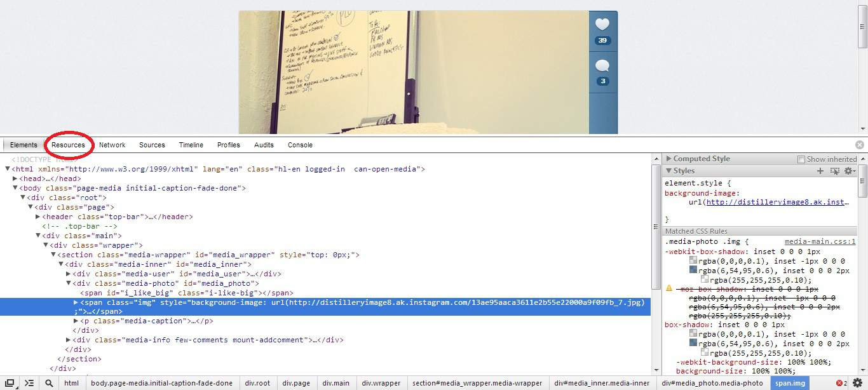This screenshot has height=390, width=868.
Task: Open the Resources tab
Action: [x=68, y=145]
